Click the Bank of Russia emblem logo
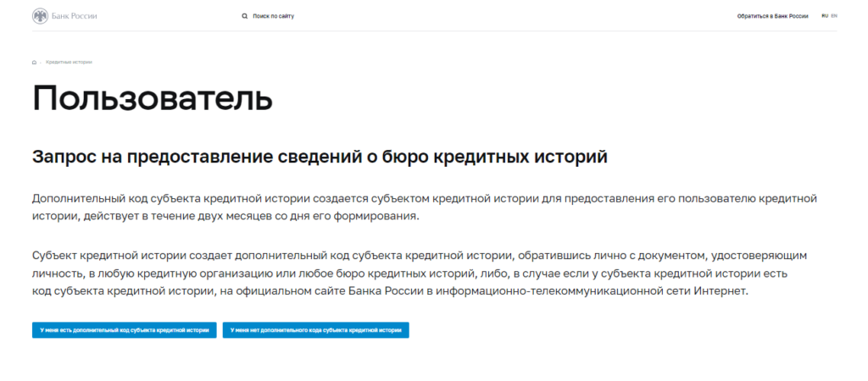Image resolution: width=868 pixels, height=381 pixels. point(40,15)
